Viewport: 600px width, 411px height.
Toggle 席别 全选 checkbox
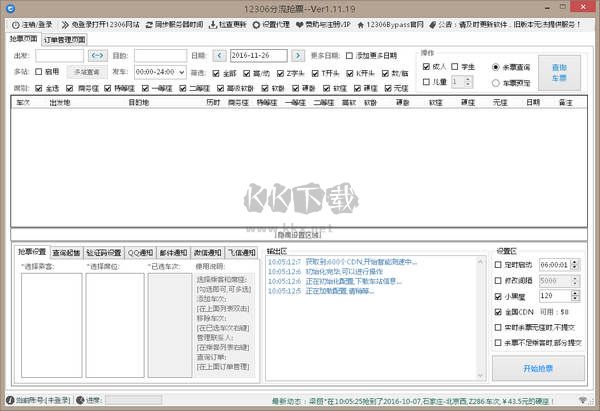[x=39, y=88]
